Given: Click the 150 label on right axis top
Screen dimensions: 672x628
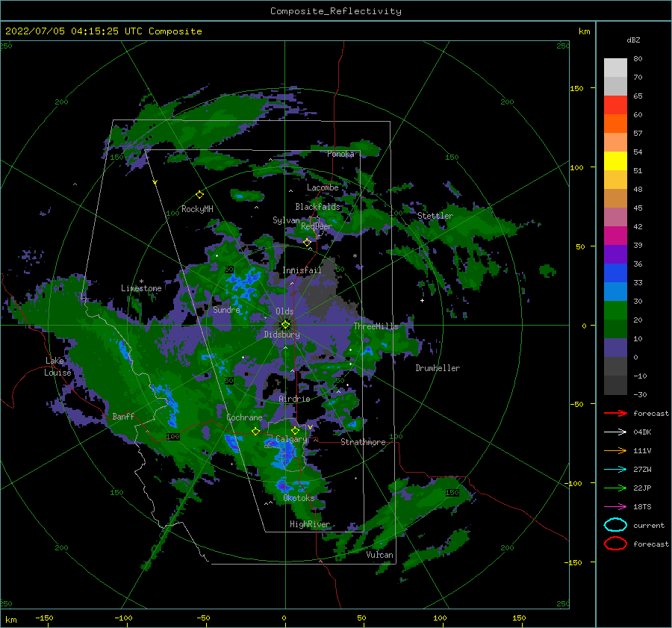Looking at the screenshot, I should click(x=576, y=88).
